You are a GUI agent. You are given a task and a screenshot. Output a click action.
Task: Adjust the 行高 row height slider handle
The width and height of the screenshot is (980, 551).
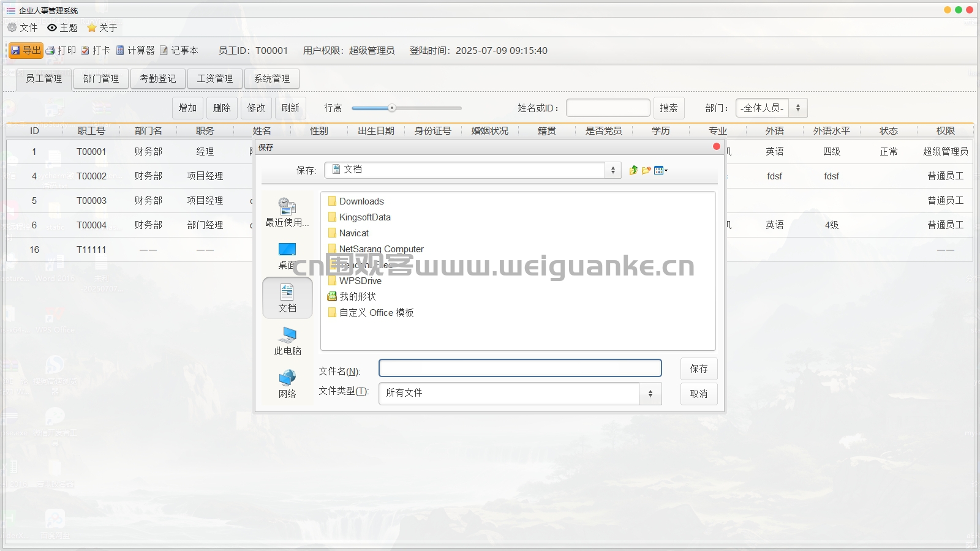click(x=392, y=108)
